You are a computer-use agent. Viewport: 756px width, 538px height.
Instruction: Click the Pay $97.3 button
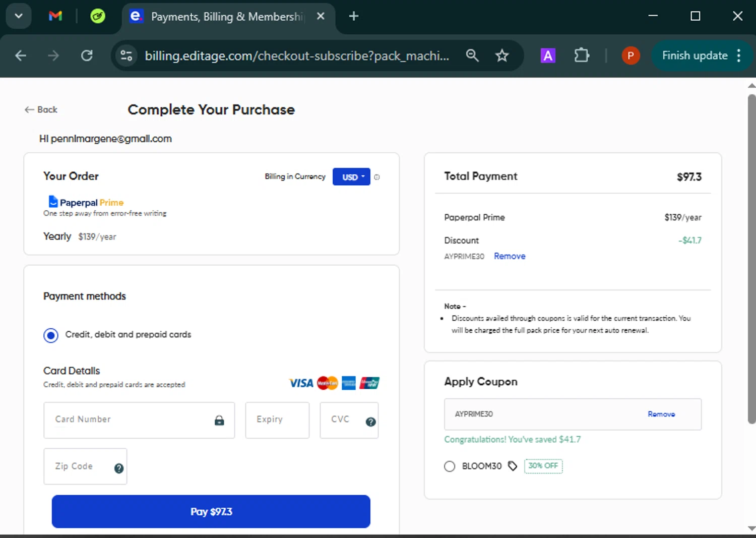pos(211,512)
